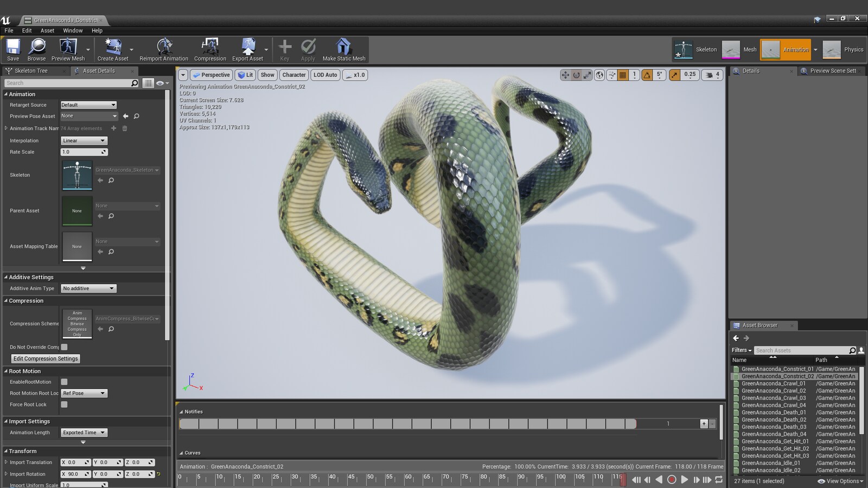Check the Do Not Override Compression box
Image resolution: width=868 pixels, height=488 pixels.
pyautogui.click(x=64, y=347)
